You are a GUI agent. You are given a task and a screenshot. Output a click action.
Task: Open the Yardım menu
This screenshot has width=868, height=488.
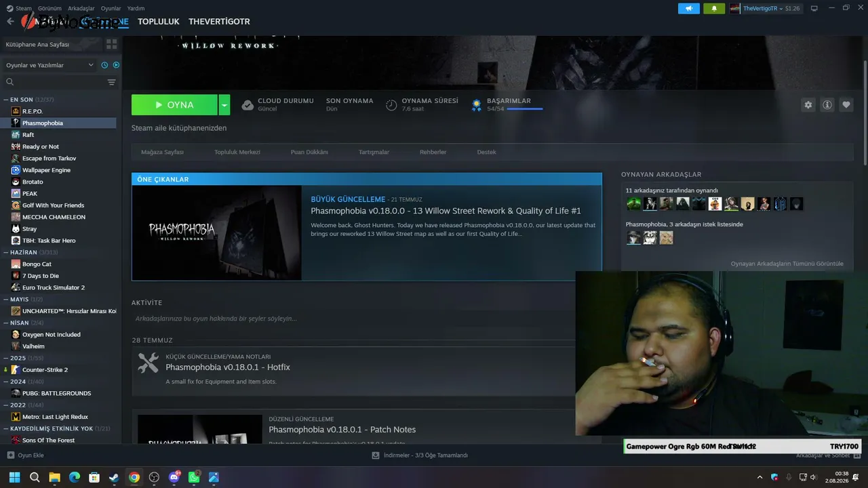pyautogui.click(x=136, y=8)
